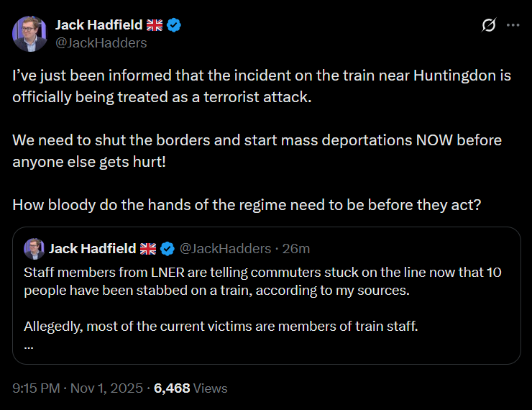Click the author name in the quoted post

pyautogui.click(x=92, y=249)
